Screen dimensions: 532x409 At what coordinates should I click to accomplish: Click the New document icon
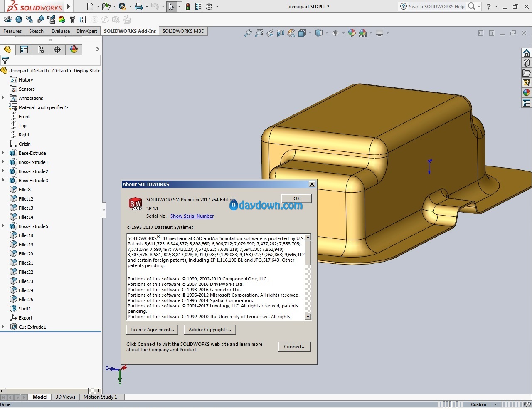(x=90, y=7)
